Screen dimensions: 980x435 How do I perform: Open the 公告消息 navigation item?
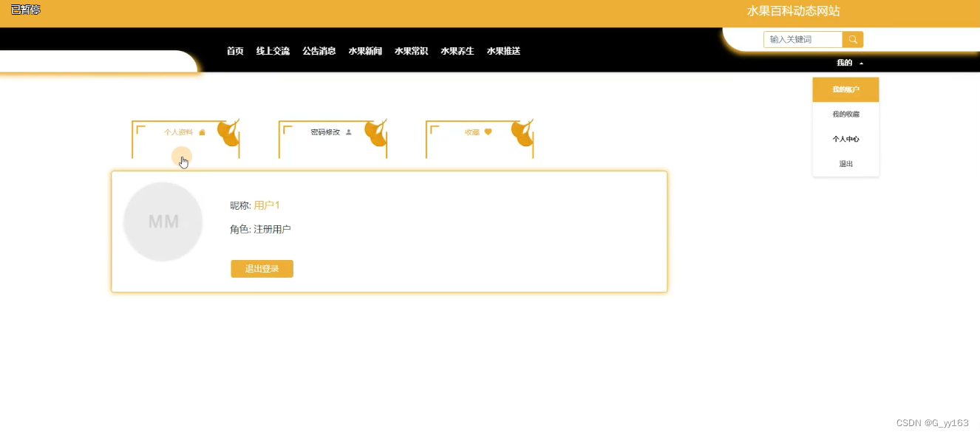click(x=319, y=51)
